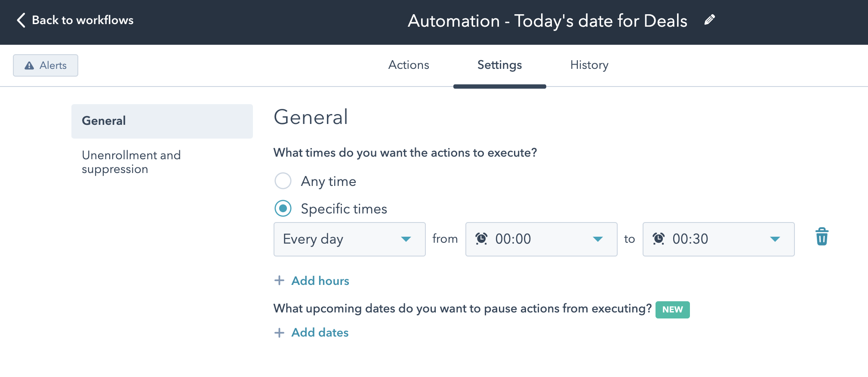Select the Any time radio option
This screenshot has width=868, height=377.
point(283,181)
